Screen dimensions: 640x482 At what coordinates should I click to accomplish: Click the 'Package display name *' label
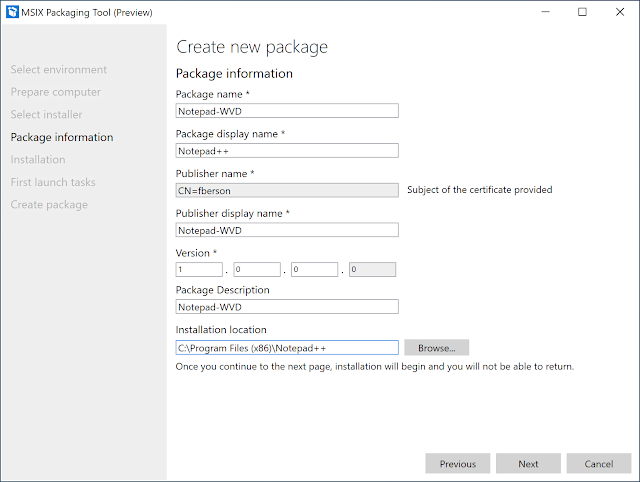[x=230, y=134]
